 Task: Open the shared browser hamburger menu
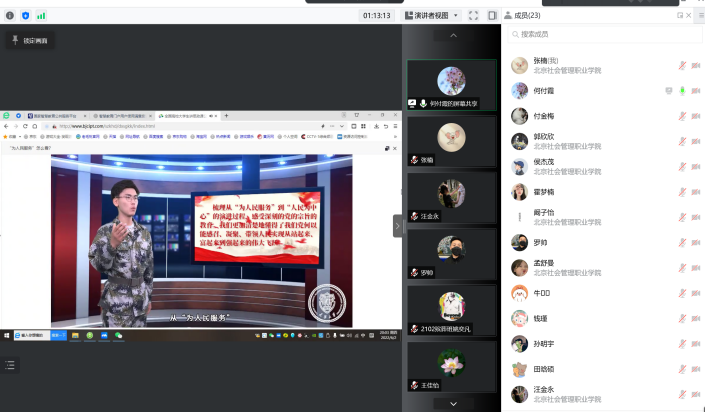click(x=395, y=126)
